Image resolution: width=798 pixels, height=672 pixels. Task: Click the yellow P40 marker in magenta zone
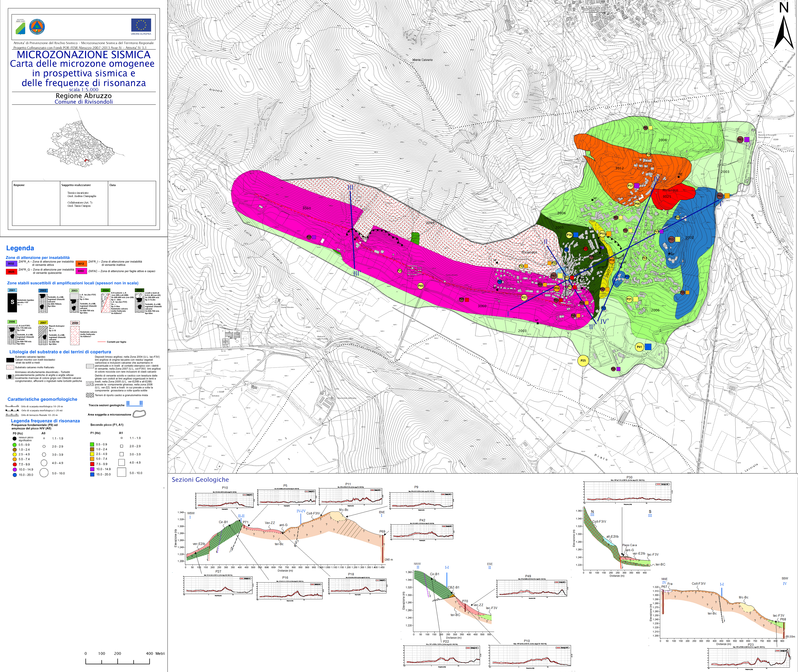coord(421,286)
